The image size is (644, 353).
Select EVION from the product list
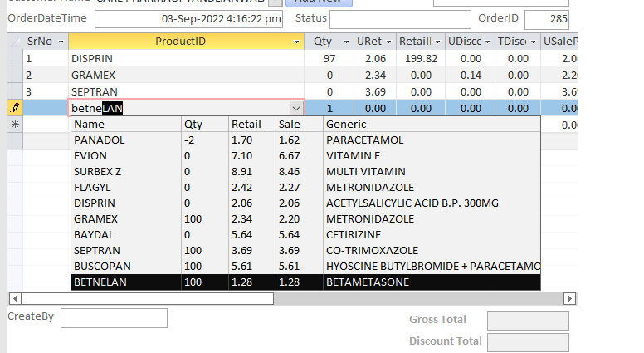click(305, 156)
